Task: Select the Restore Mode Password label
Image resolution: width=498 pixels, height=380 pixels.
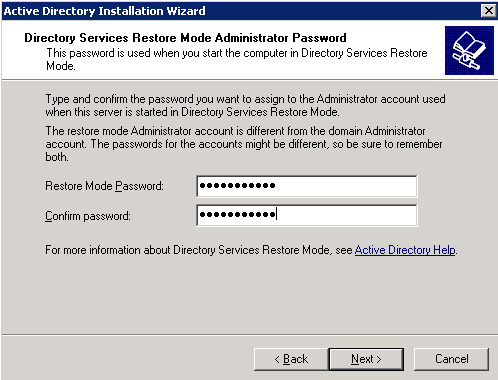Action: pos(104,186)
